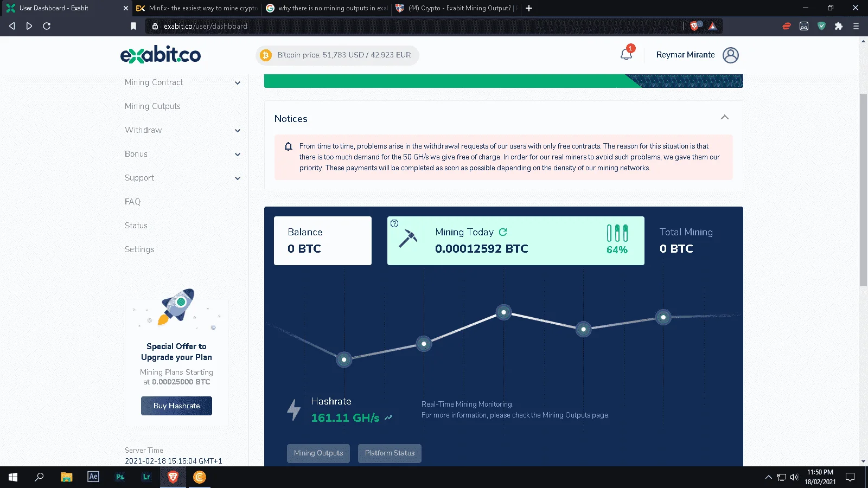The height and width of the screenshot is (488, 868).
Task: Expand the Withdraw menu arrow
Action: click(x=238, y=131)
